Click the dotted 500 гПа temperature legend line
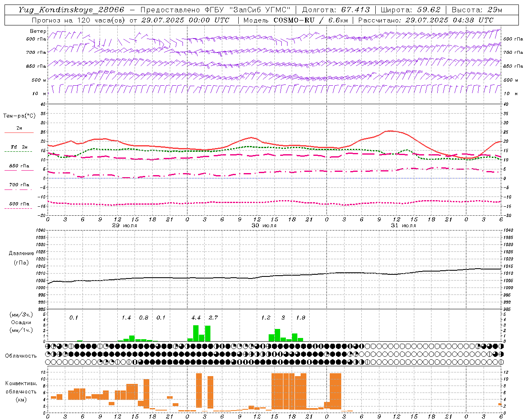The width and height of the screenshot is (525, 420). click(x=19, y=208)
